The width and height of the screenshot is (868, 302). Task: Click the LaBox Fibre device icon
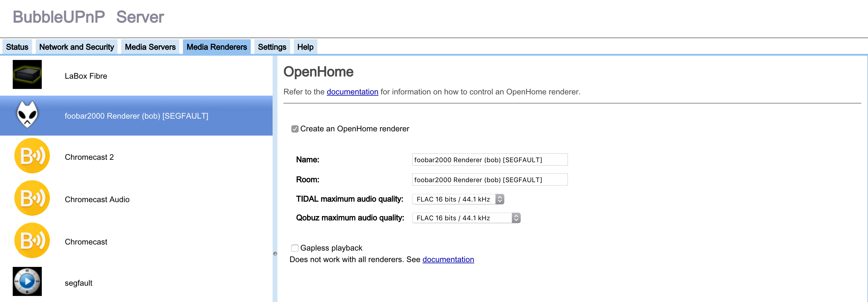click(27, 74)
